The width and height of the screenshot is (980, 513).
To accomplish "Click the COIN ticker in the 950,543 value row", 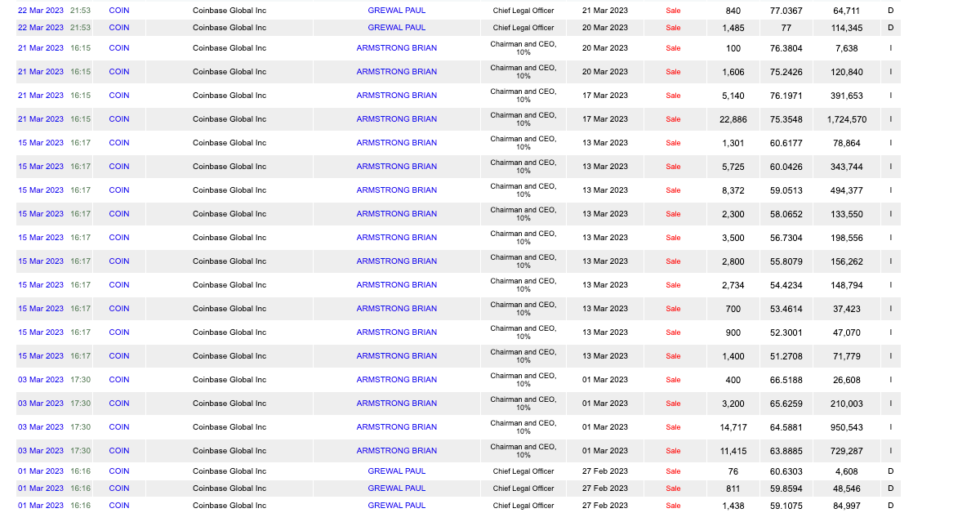I will (x=119, y=427).
